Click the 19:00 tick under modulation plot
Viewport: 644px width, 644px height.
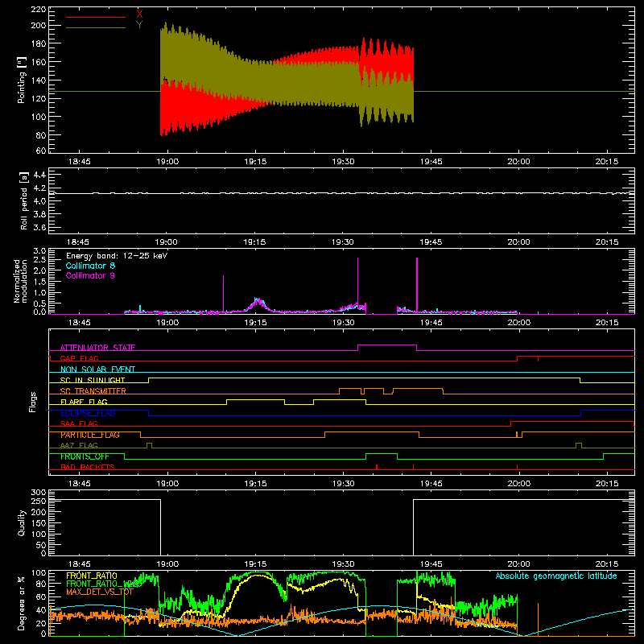point(167,323)
